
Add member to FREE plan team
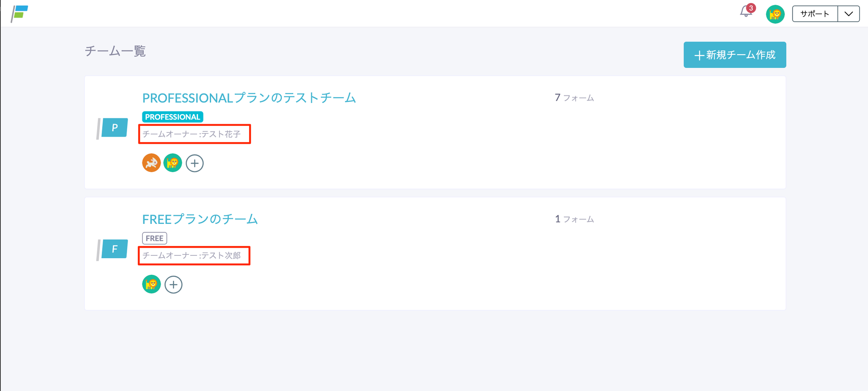173,285
